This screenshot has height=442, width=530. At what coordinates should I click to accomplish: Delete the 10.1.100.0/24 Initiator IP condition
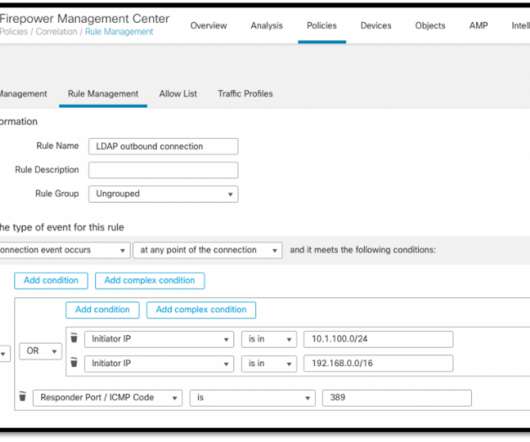click(74, 337)
